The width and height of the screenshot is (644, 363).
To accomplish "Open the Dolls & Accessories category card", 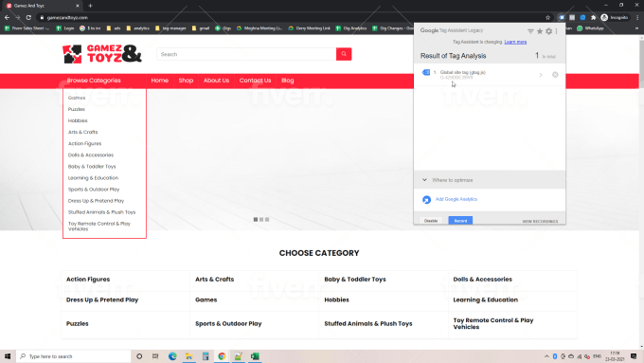I will click(x=483, y=280).
